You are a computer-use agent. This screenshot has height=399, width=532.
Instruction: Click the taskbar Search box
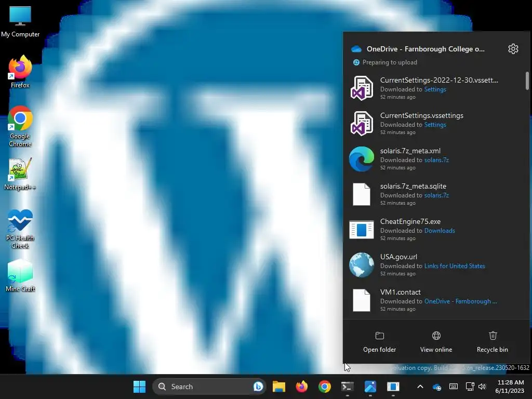[209, 387]
